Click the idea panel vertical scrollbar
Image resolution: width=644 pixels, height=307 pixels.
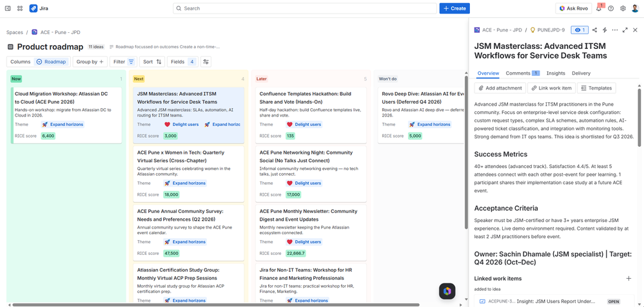coord(639,118)
